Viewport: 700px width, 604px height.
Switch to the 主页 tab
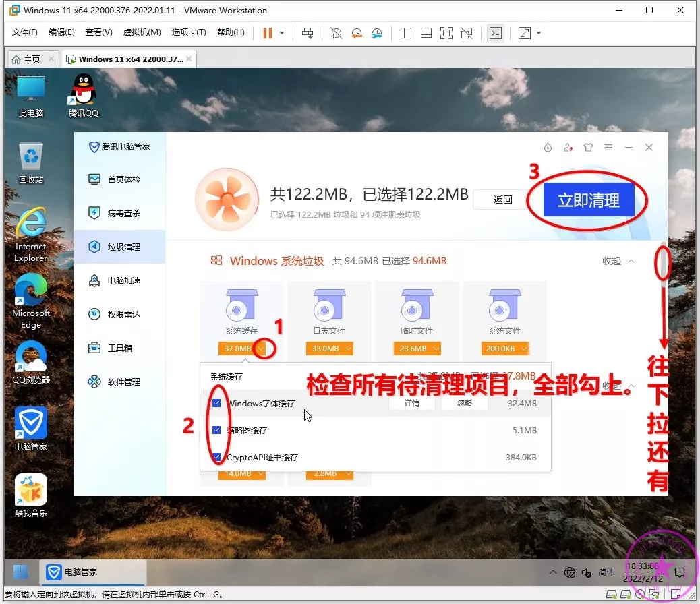[x=27, y=59]
